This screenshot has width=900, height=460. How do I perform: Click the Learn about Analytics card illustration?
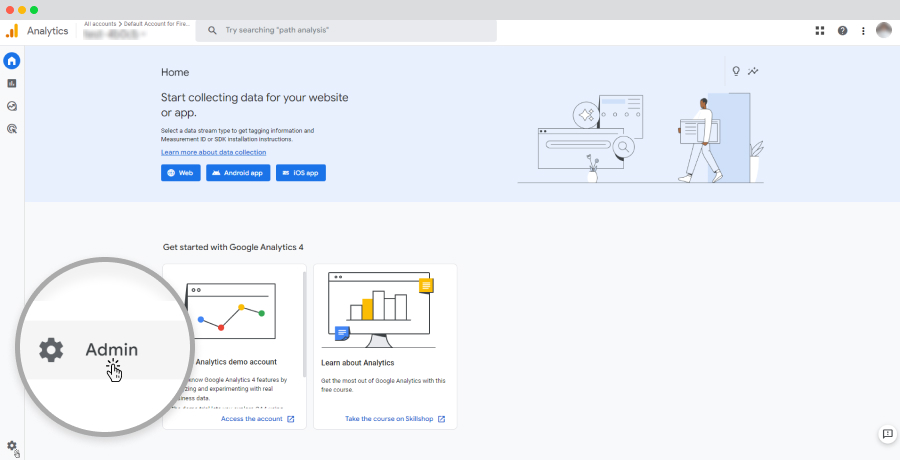pos(378,310)
